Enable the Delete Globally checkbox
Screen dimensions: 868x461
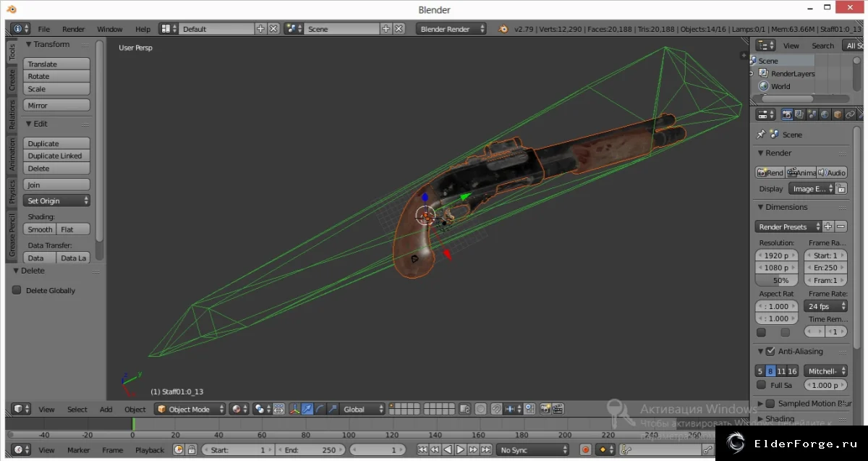(x=17, y=290)
